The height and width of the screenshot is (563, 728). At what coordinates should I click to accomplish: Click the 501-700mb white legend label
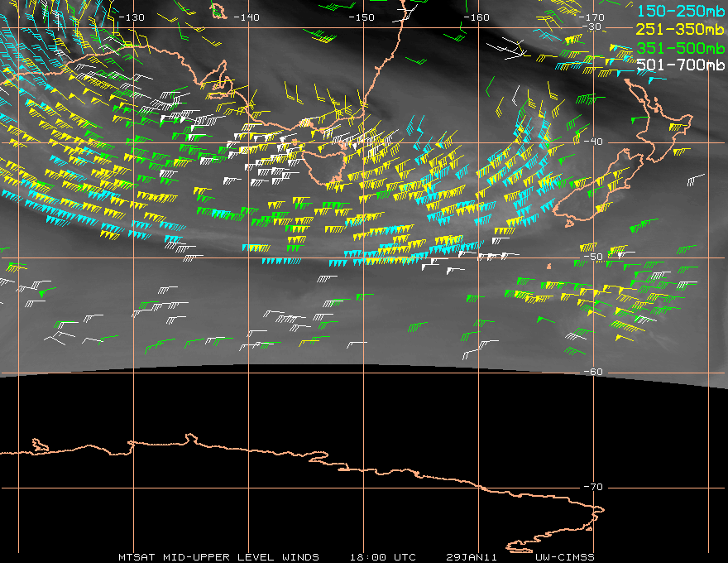click(x=680, y=65)
